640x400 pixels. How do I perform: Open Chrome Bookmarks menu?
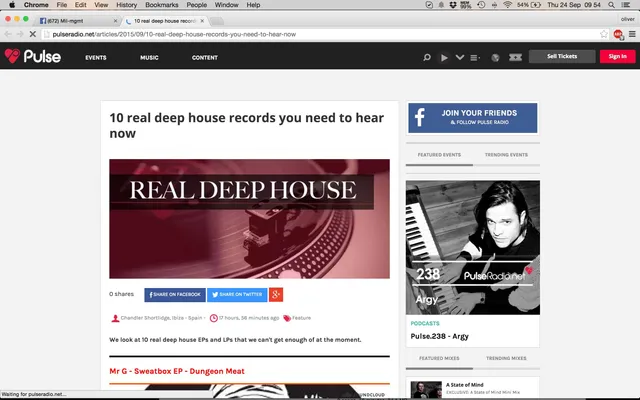click(162, 5)
